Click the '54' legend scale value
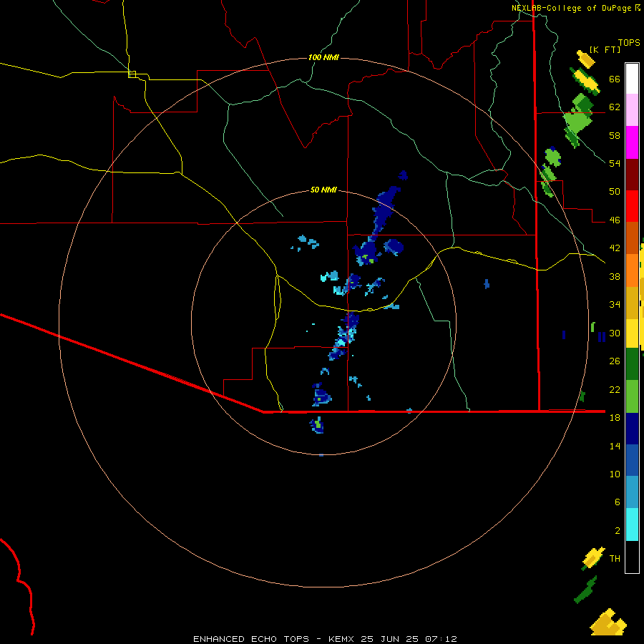 [615, 163]
